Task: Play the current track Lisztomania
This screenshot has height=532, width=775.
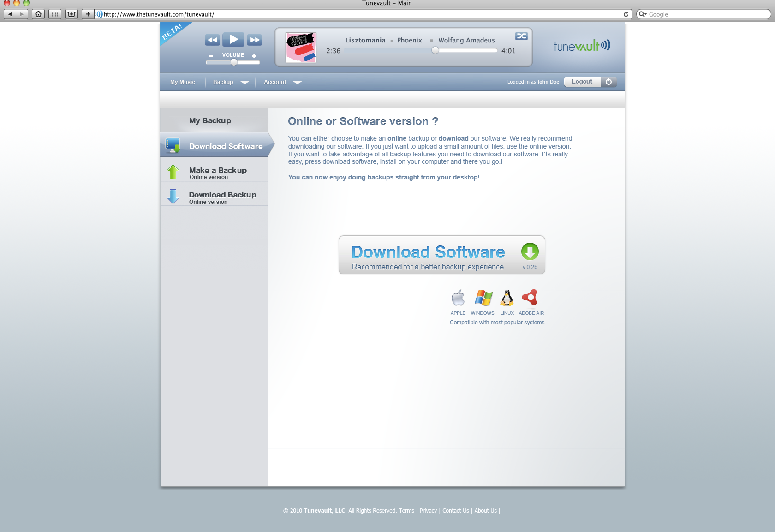Action: click(233, 40)
